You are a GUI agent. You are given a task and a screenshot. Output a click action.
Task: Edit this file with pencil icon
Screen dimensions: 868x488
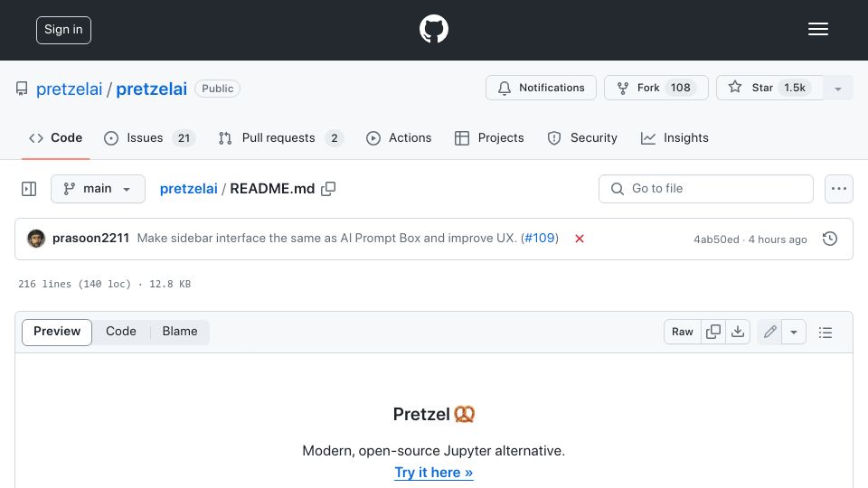pyautogui.click(x=769, y=332)
